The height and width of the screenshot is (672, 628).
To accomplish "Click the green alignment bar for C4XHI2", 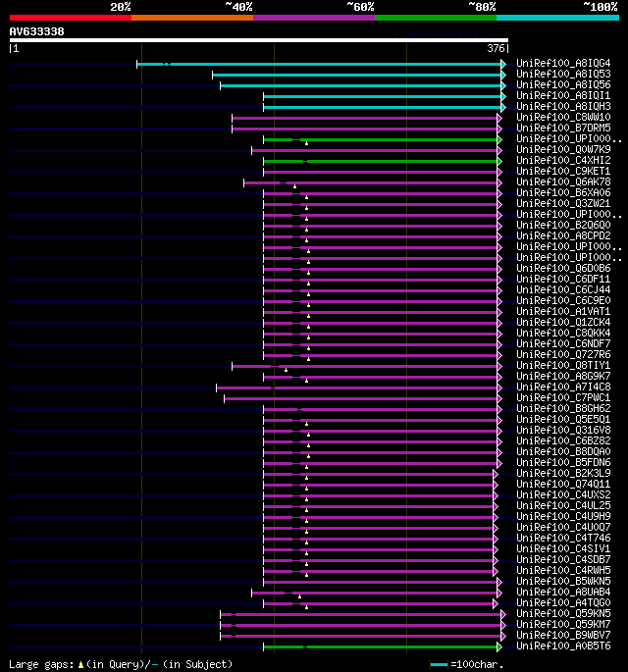I will tap(380, 161).
